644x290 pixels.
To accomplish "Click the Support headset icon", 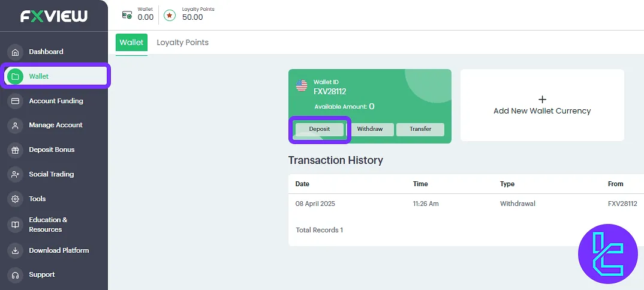I will pyautogui.click(x=15, y=275).
